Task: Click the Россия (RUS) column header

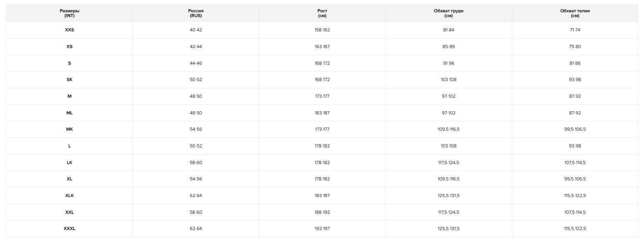Action: [196, 13]
